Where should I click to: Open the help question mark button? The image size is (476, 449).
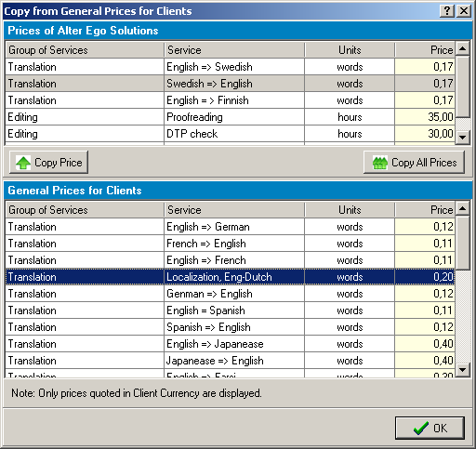(447, 11)
